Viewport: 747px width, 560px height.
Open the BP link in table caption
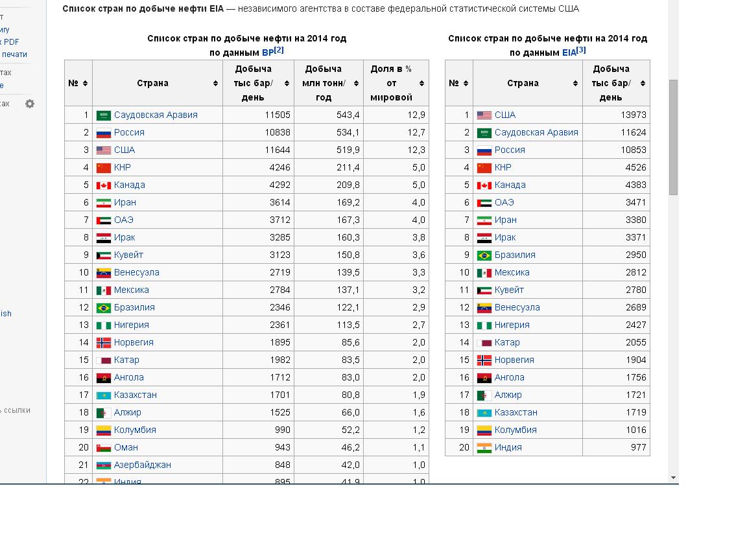[x=268, y=53]
